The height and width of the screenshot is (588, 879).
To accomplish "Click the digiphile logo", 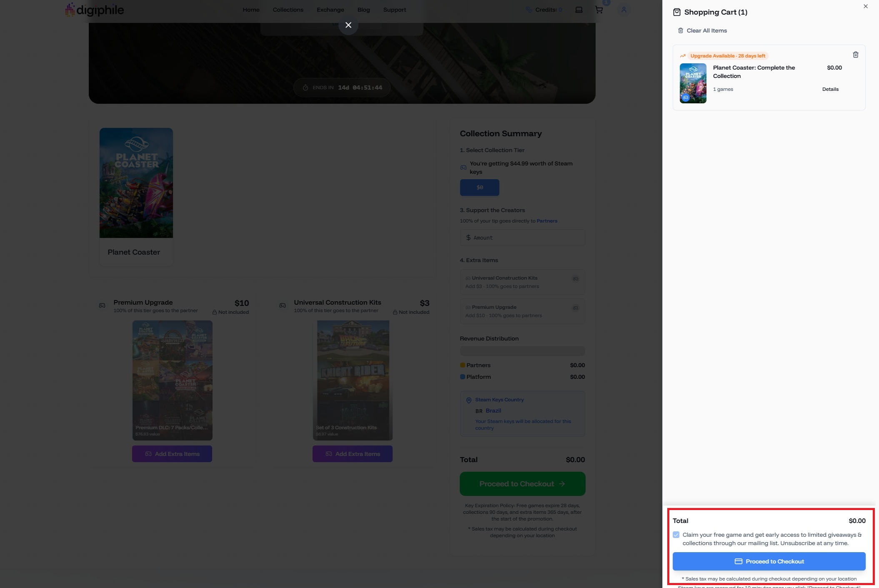I will coord(95,10).
